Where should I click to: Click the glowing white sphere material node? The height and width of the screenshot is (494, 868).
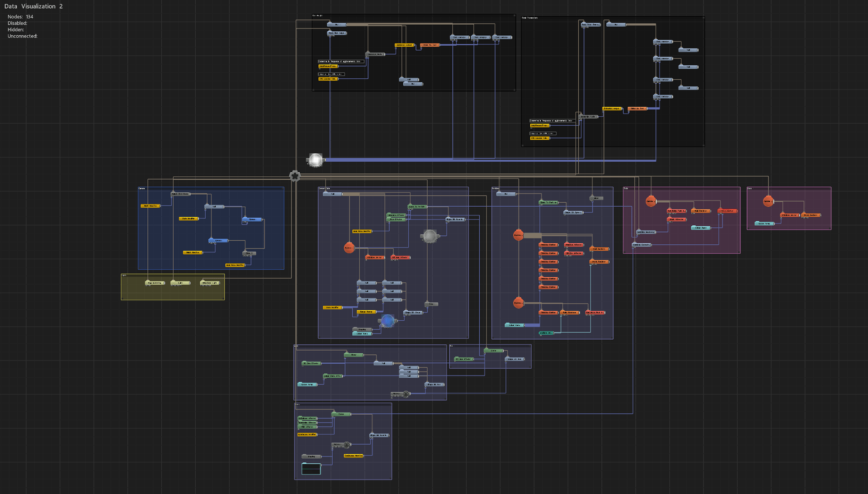(316, 160)
